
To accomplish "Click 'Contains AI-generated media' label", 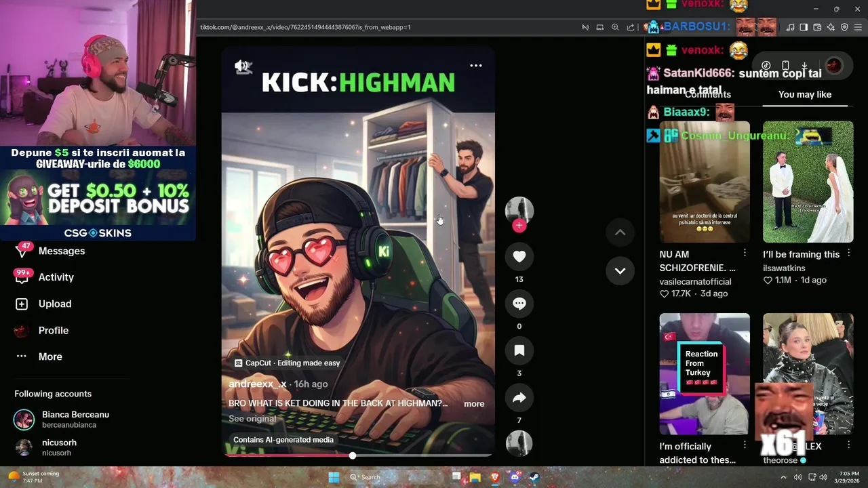I will click(x=283, y=440).
